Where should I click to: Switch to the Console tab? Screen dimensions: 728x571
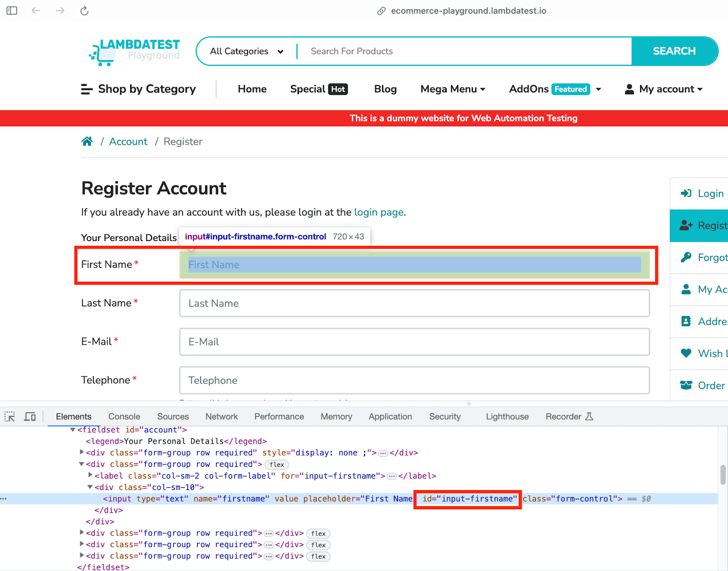tap(124, 416)
